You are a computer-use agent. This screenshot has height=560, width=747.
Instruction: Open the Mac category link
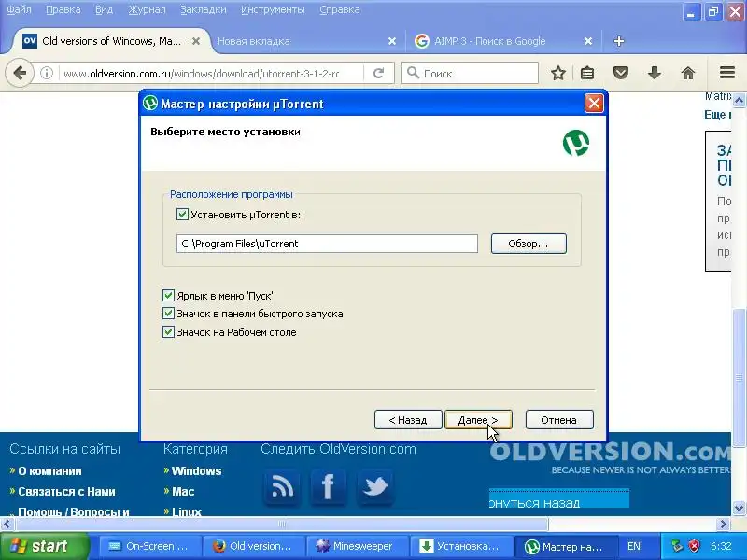pyautogui.click(x=183, y=492)
